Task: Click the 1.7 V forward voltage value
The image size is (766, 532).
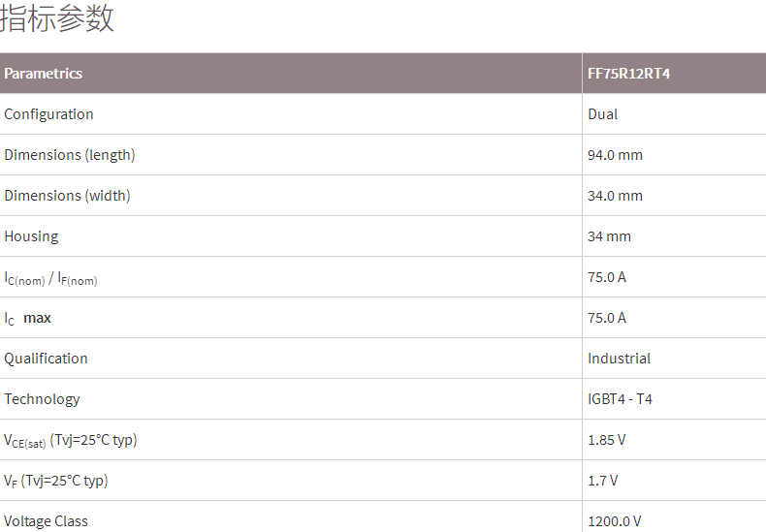Action: (602, 481)
